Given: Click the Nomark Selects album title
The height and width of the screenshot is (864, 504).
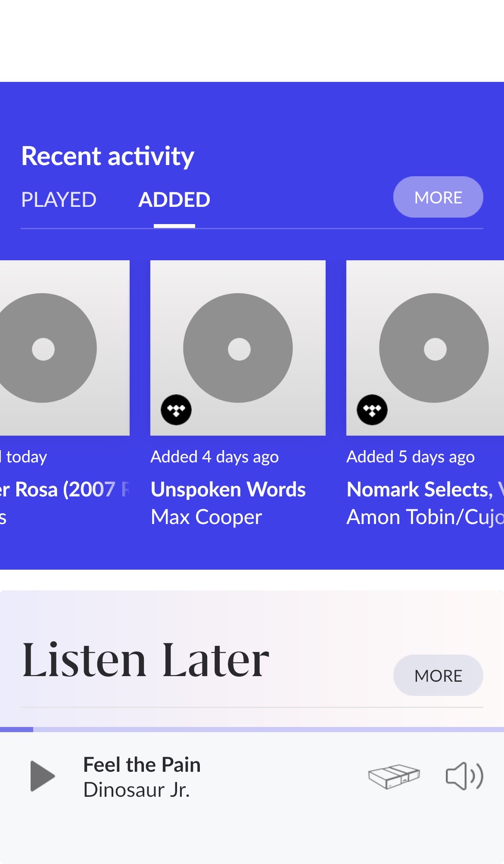Looking at the screenshot, I should pos(420,490).
